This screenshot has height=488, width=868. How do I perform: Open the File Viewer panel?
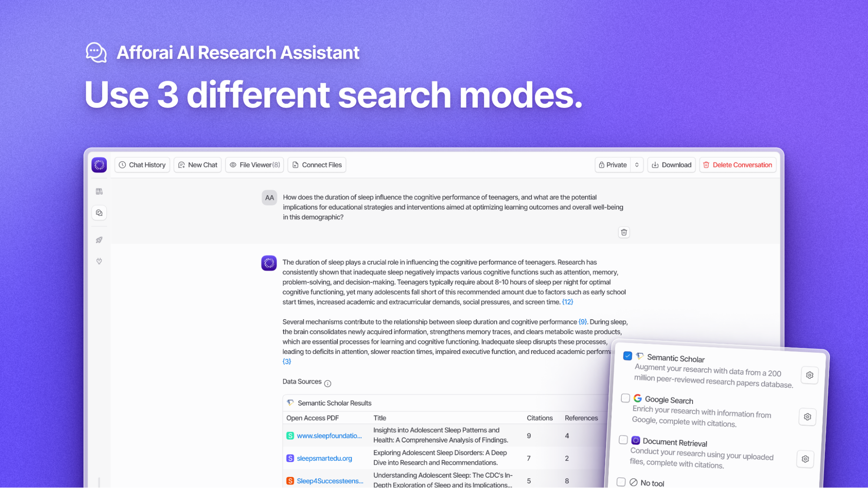pos(254,164)
